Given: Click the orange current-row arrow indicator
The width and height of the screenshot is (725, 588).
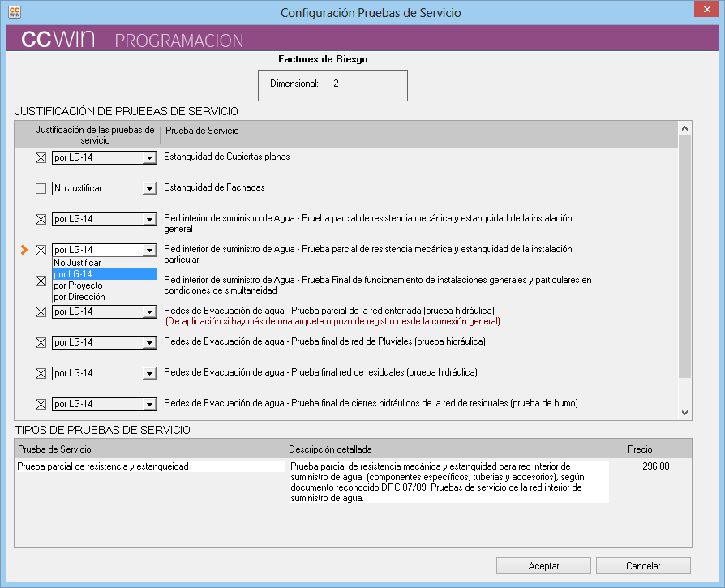Looking at the screenshot, I should coord(24,250).
